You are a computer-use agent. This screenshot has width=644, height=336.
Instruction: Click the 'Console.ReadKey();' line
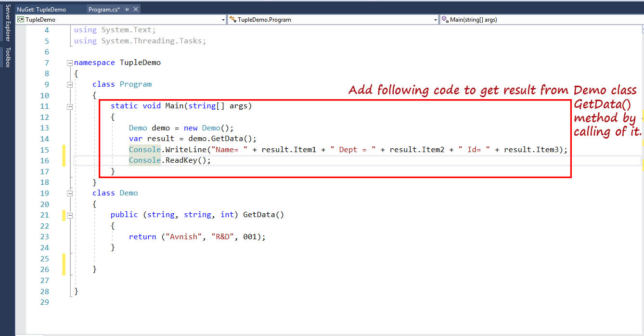point(170,160)
